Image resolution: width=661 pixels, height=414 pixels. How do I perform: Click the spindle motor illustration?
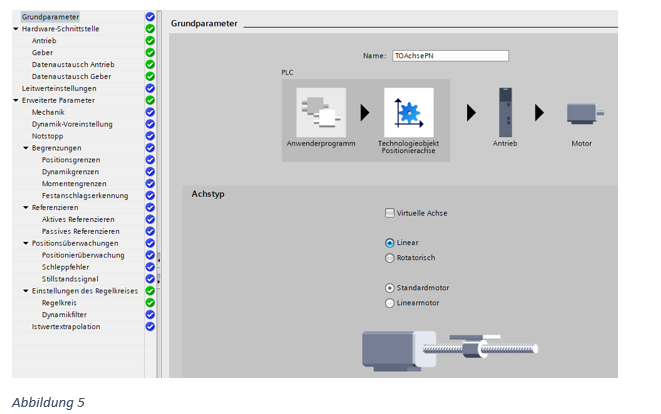(449, 350)
